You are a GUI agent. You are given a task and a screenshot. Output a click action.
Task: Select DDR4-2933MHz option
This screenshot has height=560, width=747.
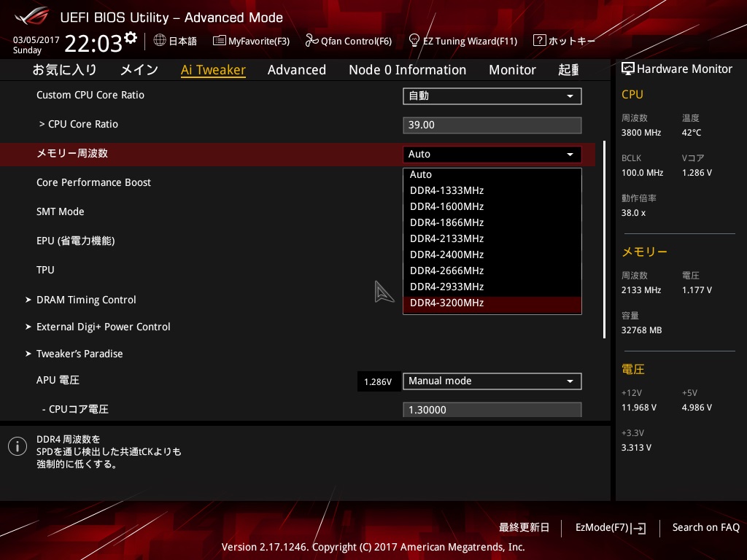coord(492,287)
